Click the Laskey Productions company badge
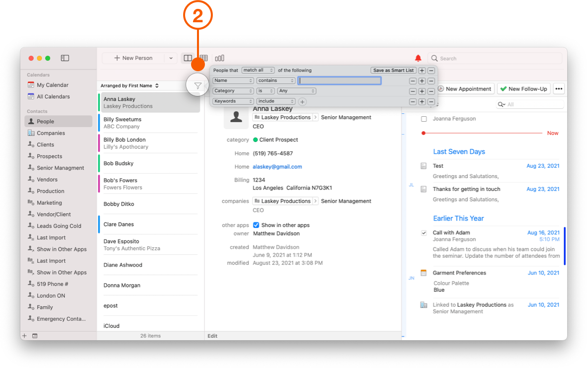Viewport: 588px width, 368px height. pos(283,117)
